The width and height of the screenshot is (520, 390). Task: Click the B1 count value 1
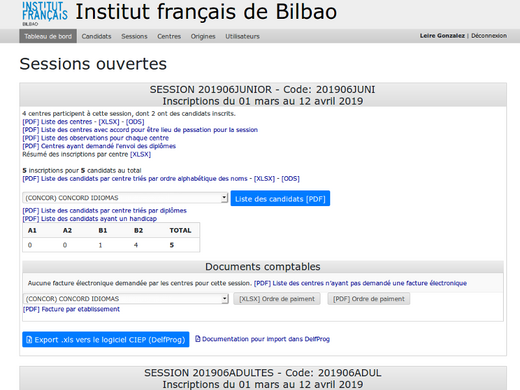[x=100, y=245]
